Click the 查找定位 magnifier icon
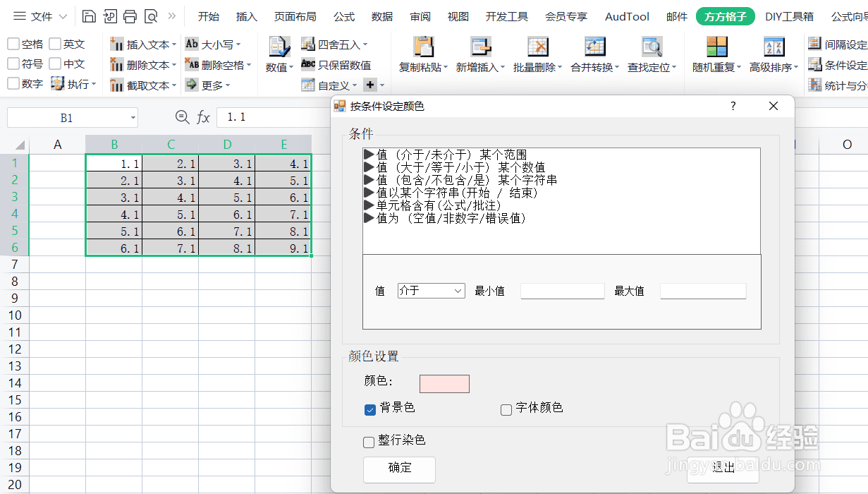 pyautogui.click(x=652, y=47)
